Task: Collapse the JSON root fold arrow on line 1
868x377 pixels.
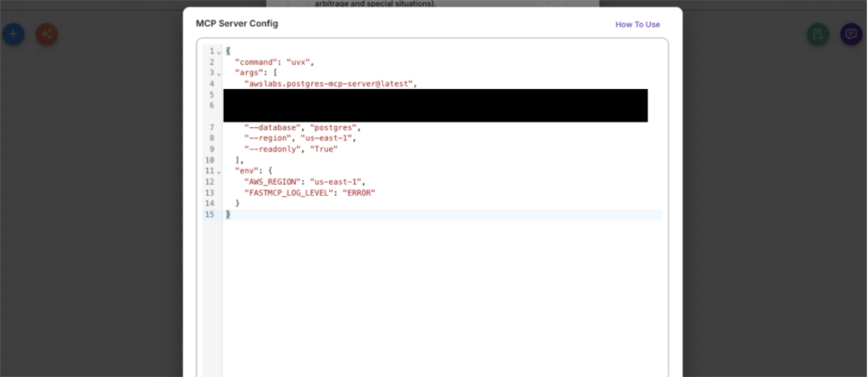Action: [x=219, y=52]
